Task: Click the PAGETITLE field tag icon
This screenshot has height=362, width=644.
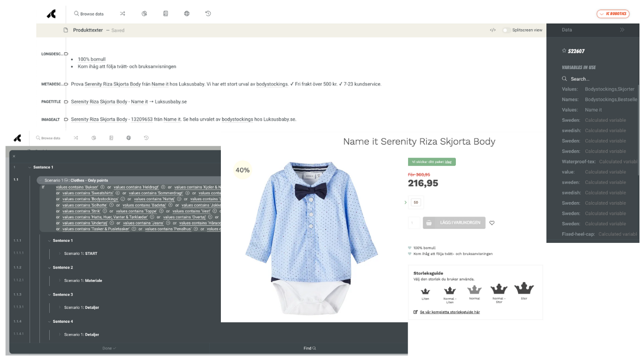Action: pos(66,102)
